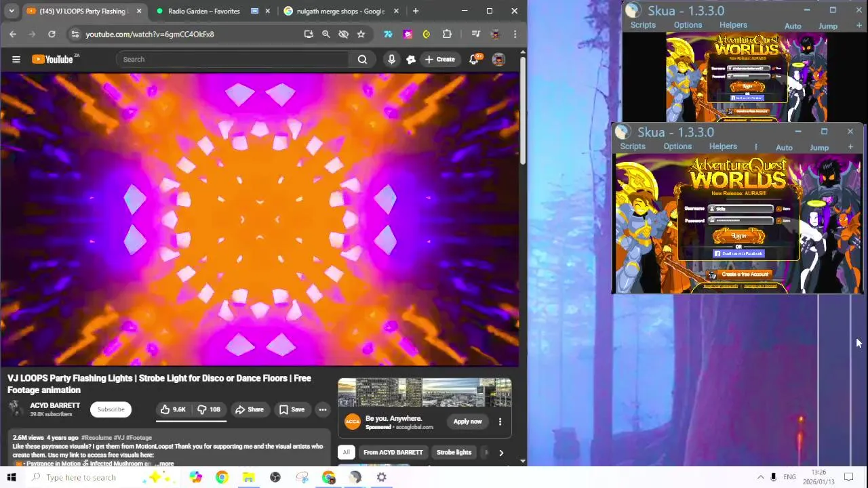868x488 pixels.
Task: Select Strobe lights filter chip
Action: click(x=454, y=452)
